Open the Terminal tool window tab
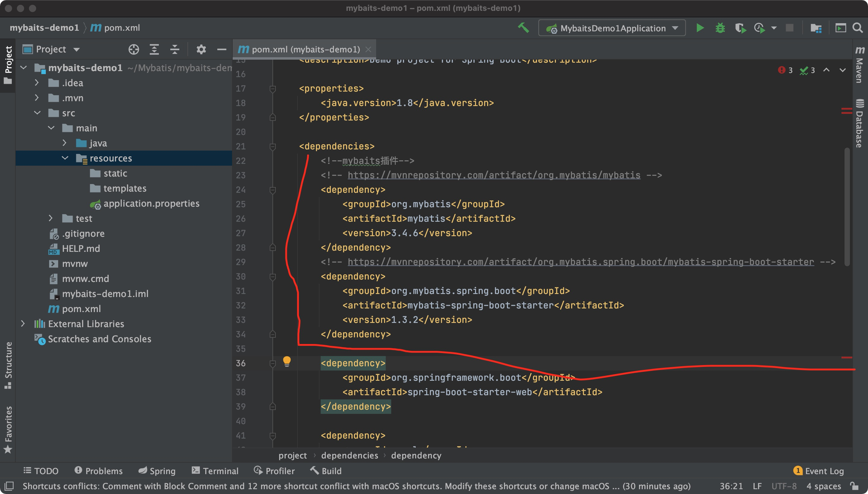This screenshot has height=494, width=868. tap(215, 471)
